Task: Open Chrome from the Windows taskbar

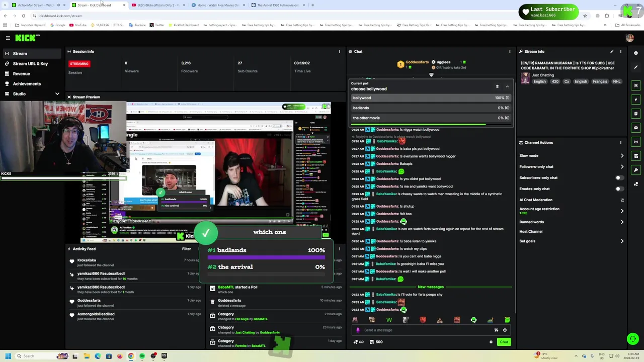Action: click(x=131, y=356)
